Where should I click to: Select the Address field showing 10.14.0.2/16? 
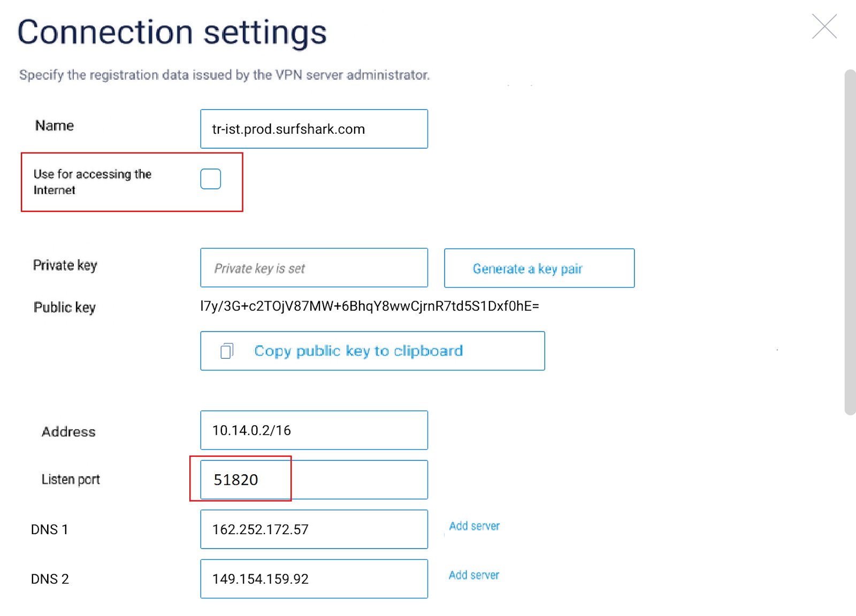[x=314, y=430]
